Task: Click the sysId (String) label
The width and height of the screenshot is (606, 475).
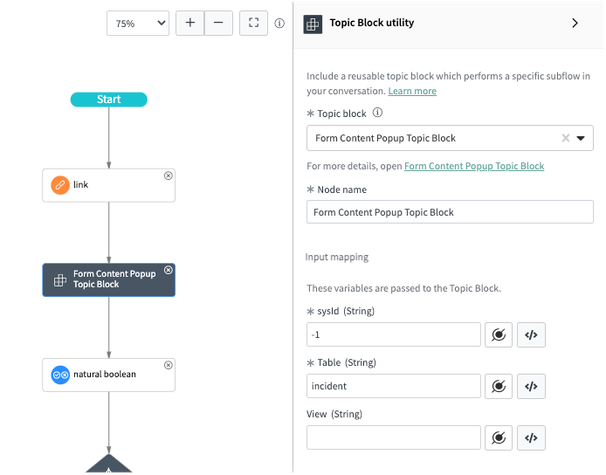Action: coord(346,311)
